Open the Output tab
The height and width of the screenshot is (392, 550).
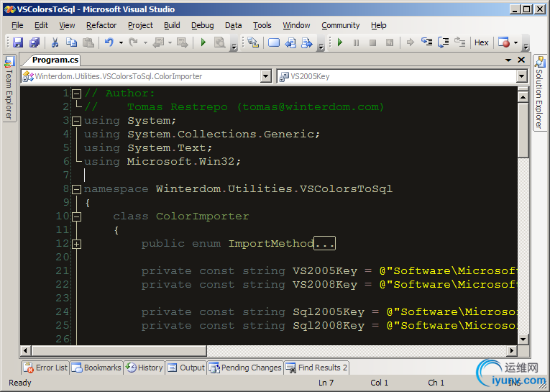click(186, 368)
